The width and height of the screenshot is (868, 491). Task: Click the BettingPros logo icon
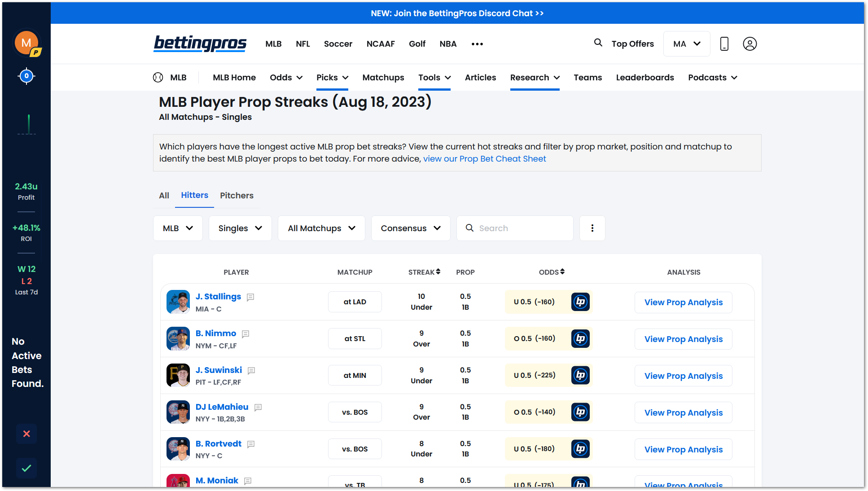200,44
